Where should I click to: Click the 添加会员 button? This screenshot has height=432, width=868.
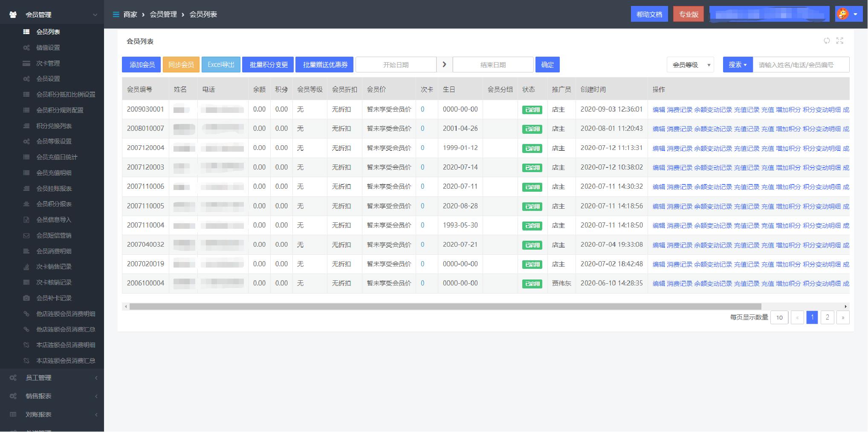pos(142,65)
